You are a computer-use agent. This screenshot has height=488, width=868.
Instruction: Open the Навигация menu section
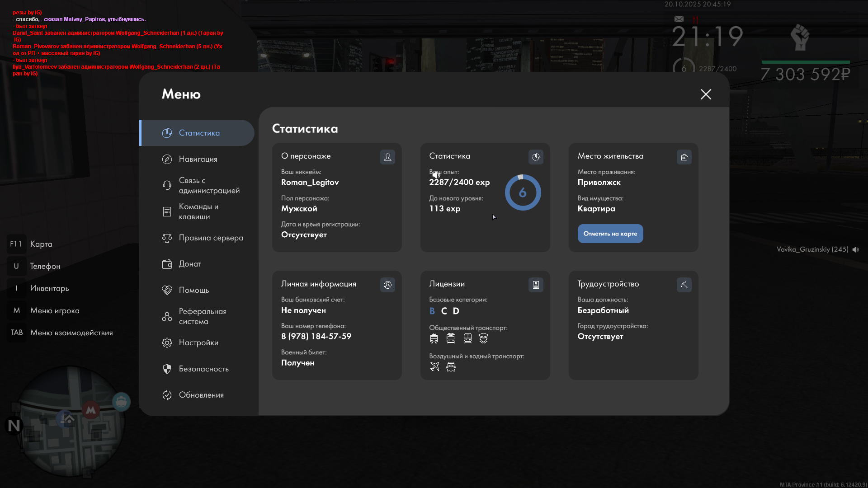tap(198, 159)
